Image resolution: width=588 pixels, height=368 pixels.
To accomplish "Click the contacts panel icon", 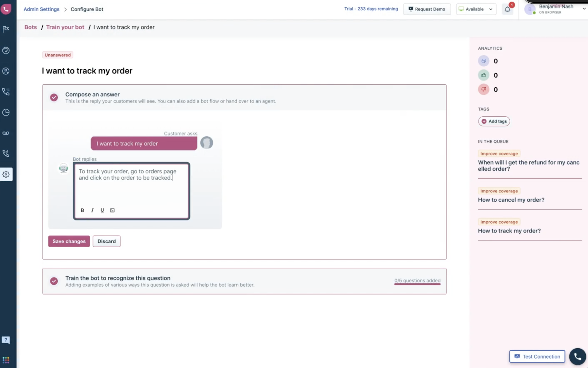I will point(6,71).
